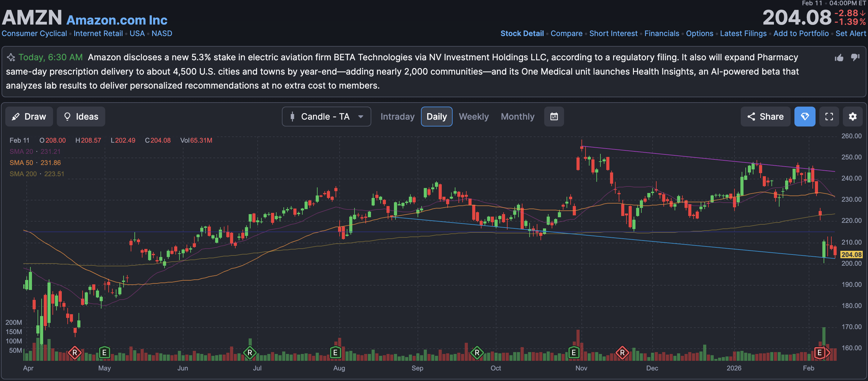Open the calendar date range icon
The image size is (868, 381).
[554, 117]
